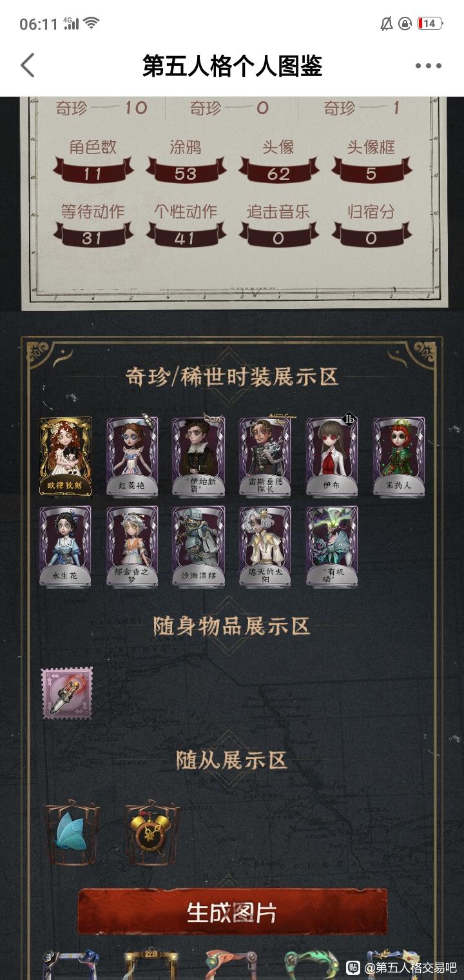Click the 生成图片 generate image button
Image resolution: width=464 pixels, height=980 pixels.
tap(233, 912)
